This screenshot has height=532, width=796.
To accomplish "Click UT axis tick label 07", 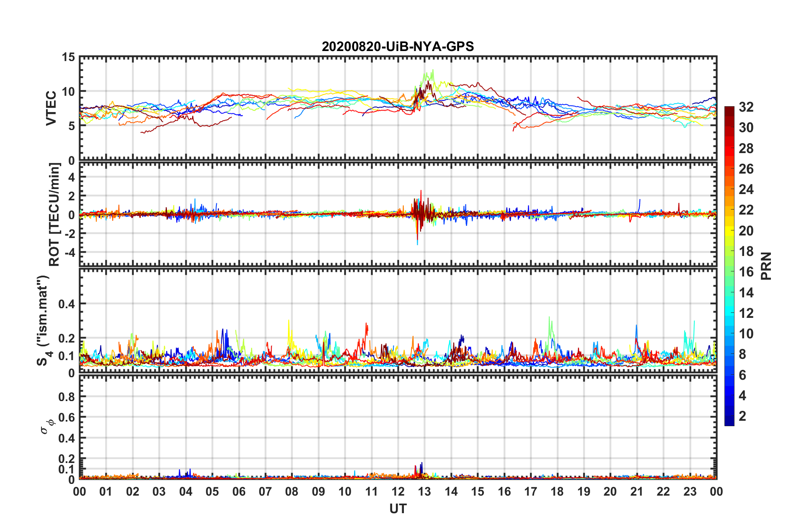I will (265, 491).
